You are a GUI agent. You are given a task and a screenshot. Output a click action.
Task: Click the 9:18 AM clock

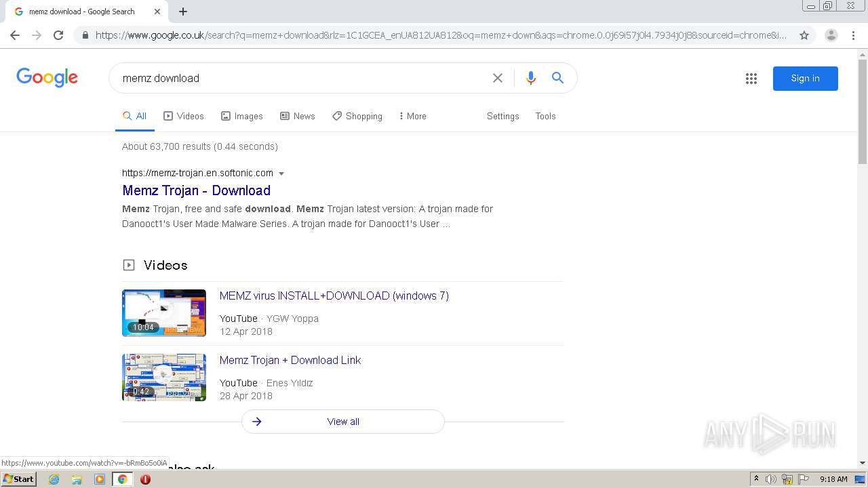click(833, 479)
